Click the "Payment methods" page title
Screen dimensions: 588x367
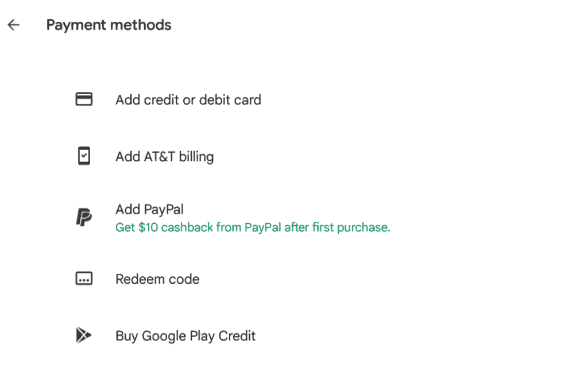[109, 25]
